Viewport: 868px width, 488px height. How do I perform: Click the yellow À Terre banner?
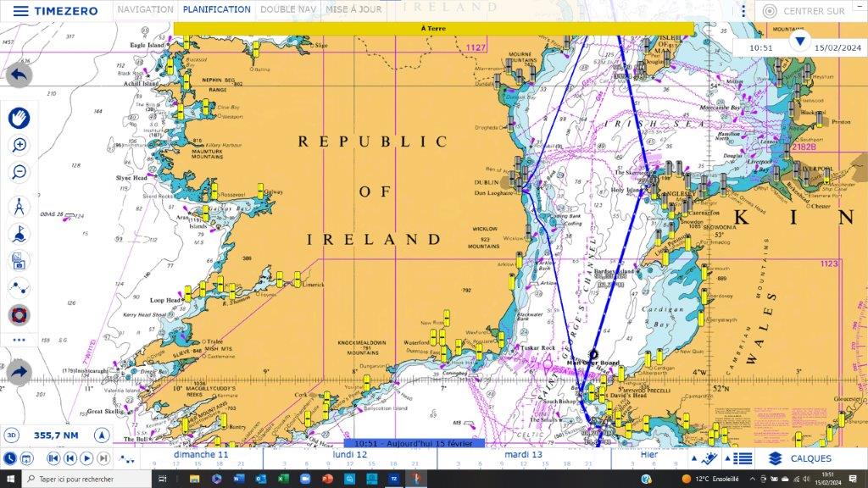click(433, 28)
